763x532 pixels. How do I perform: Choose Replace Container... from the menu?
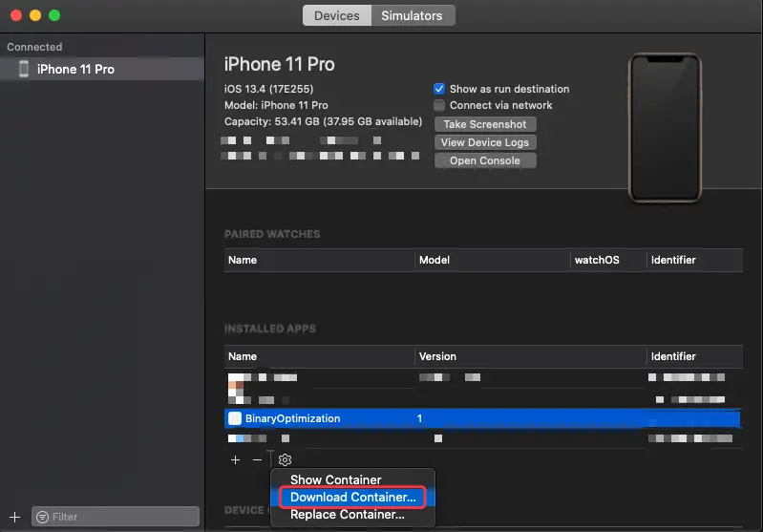tap(347, 515)
